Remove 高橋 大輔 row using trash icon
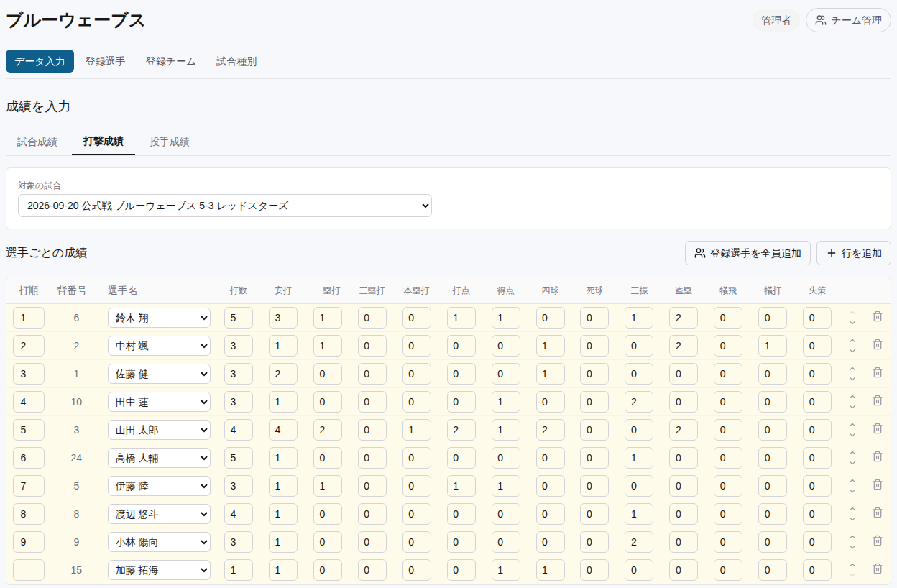 (877, 456)
